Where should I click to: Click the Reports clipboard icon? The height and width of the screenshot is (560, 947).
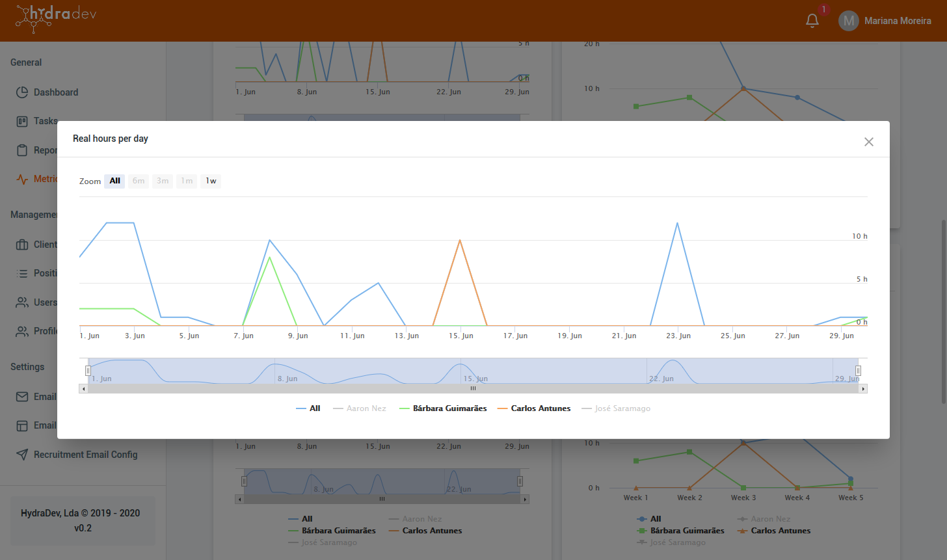coord(22,150)
